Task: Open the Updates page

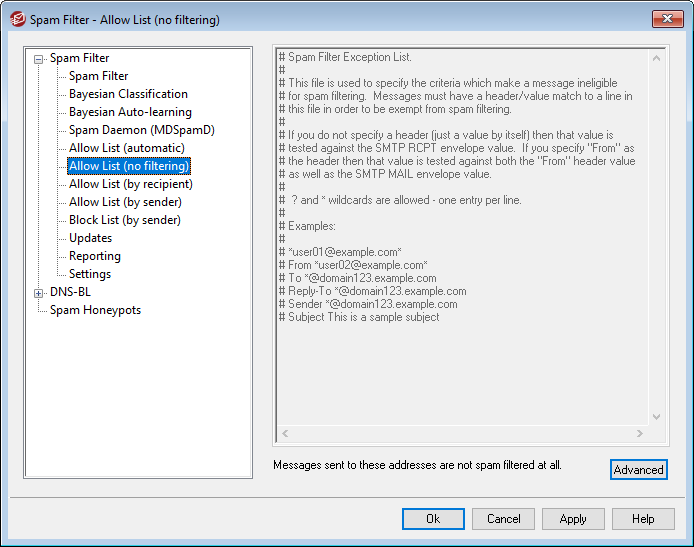Action: [x=90, y=238]
